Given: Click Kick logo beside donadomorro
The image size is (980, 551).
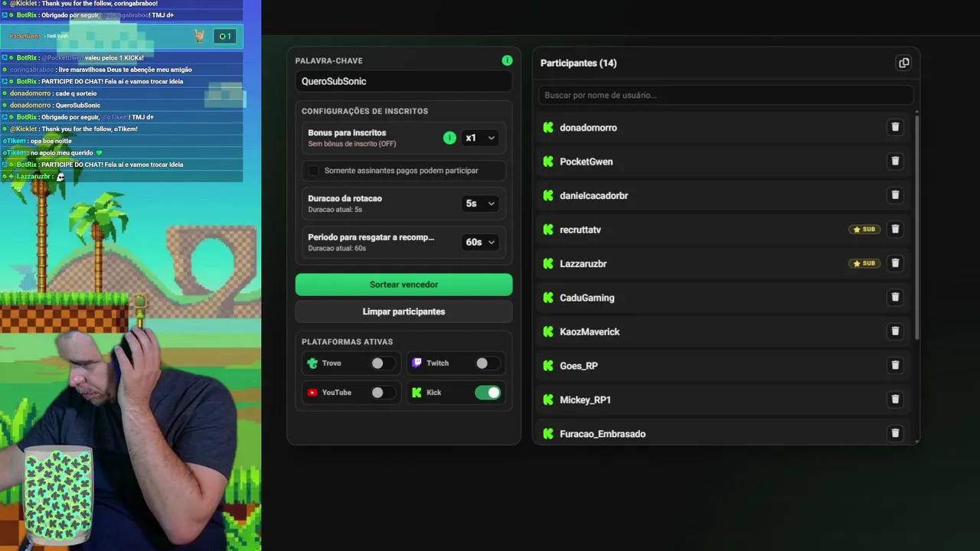Looking at the screenshot, I should tap(548, 128).
